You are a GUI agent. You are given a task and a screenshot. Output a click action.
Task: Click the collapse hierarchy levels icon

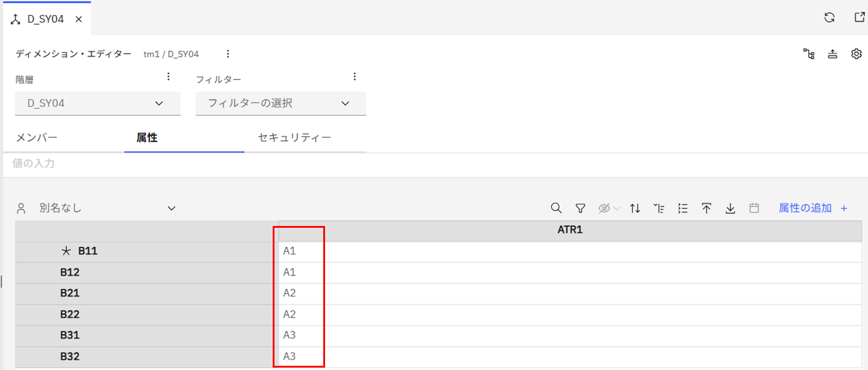pyautogui.click(x=659, y=209)
